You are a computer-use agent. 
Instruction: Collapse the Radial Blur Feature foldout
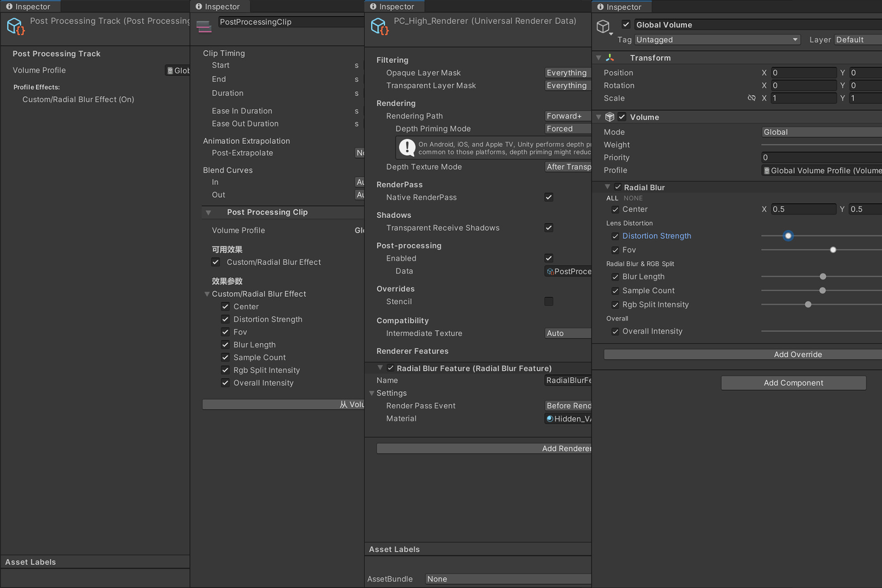[x=380, y=368]
